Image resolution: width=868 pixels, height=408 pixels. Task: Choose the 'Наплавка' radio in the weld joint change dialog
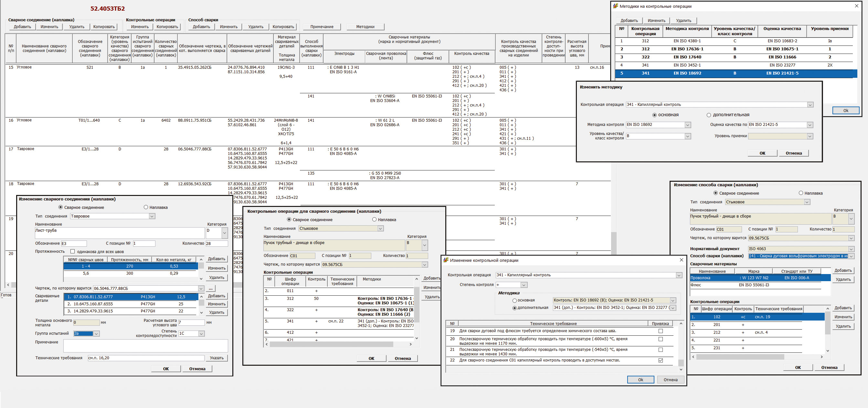click(146, 207)
